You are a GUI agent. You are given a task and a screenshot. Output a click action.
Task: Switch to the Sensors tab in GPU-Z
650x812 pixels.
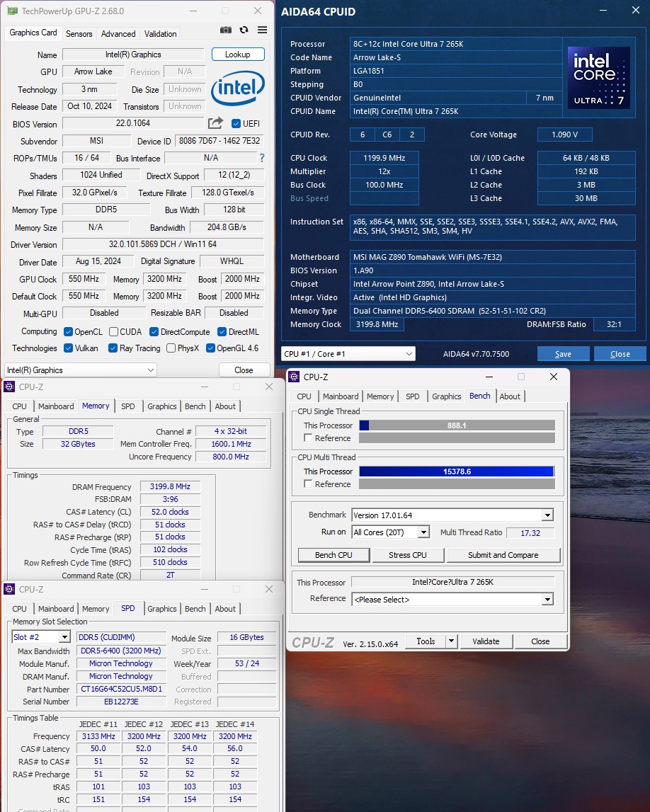(79, 34)
